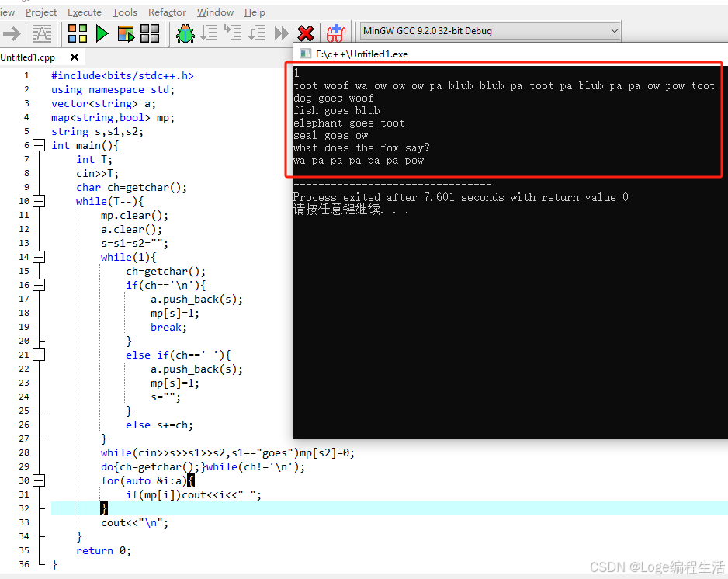Click the 'break;' statement on line 19

coord(168,327)
